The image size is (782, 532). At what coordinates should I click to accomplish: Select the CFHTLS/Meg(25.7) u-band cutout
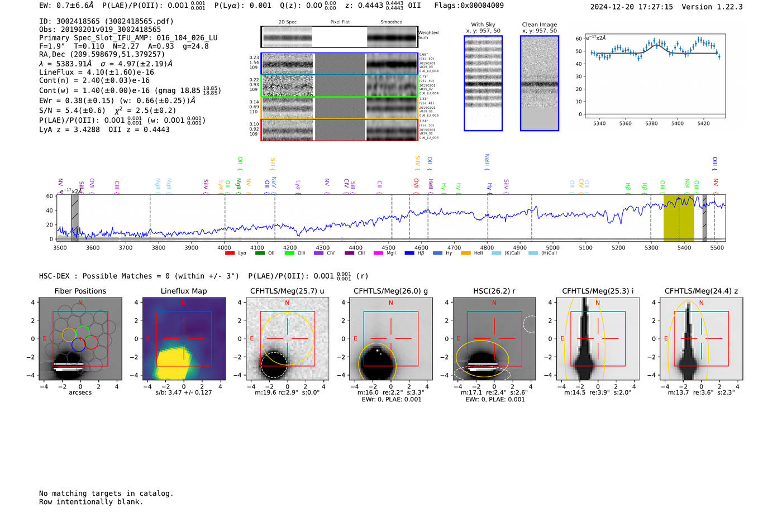[x=287, y=339]
